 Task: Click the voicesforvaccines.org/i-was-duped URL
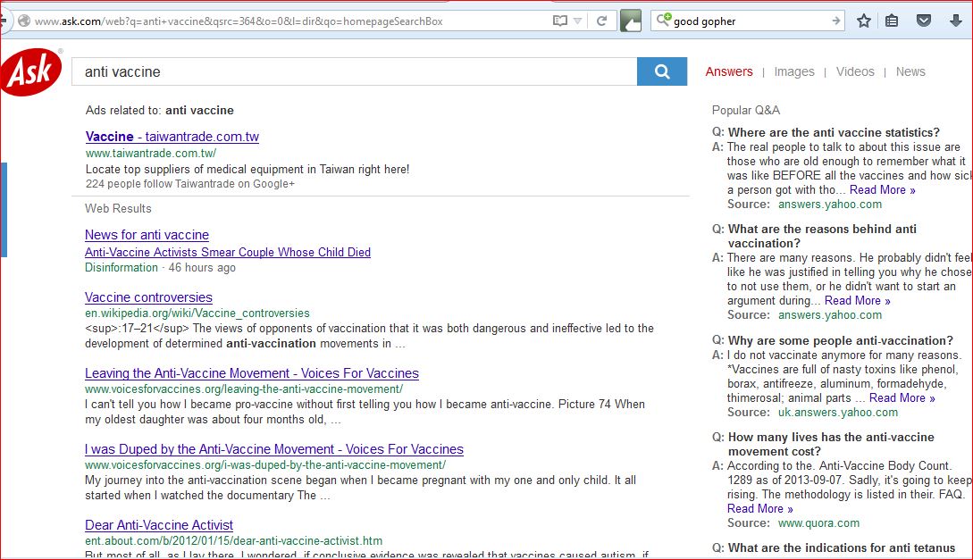(265, 465)
